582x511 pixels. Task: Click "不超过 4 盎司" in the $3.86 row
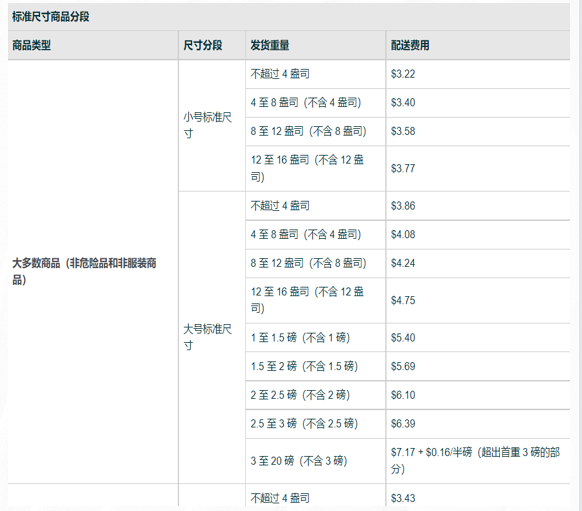[280, 206]
